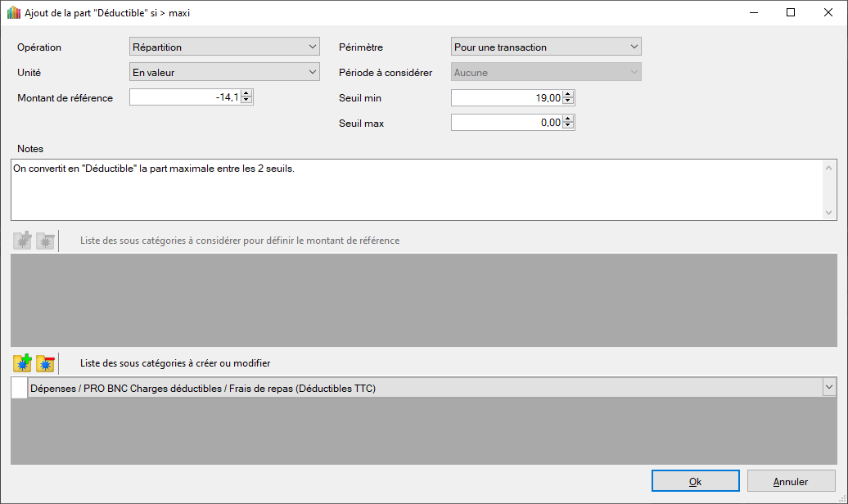Viewport: 848px width, 504px height.
Task: Decrease Montant de référence with down arrow
Action: 246,101
